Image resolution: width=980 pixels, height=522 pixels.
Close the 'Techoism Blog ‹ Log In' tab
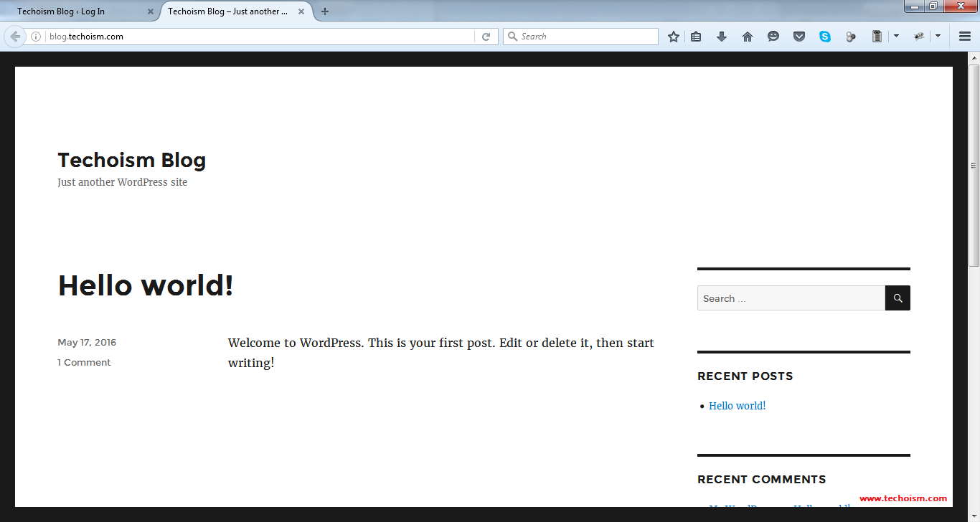tap(150, 11)
